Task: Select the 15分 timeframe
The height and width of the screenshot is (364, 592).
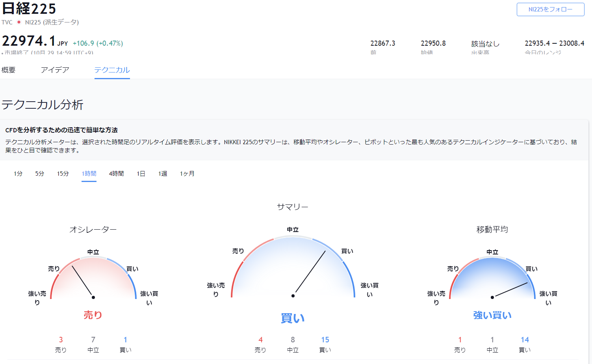Action: pos(63,173)
